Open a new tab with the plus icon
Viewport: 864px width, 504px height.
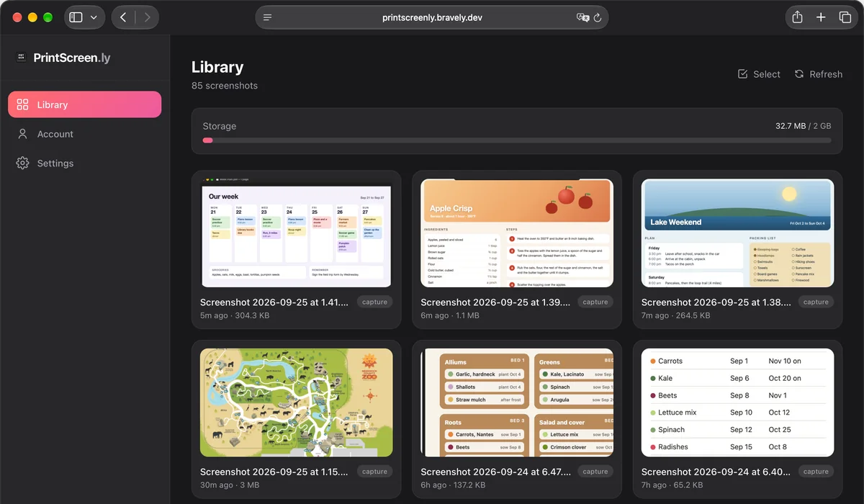821,17
